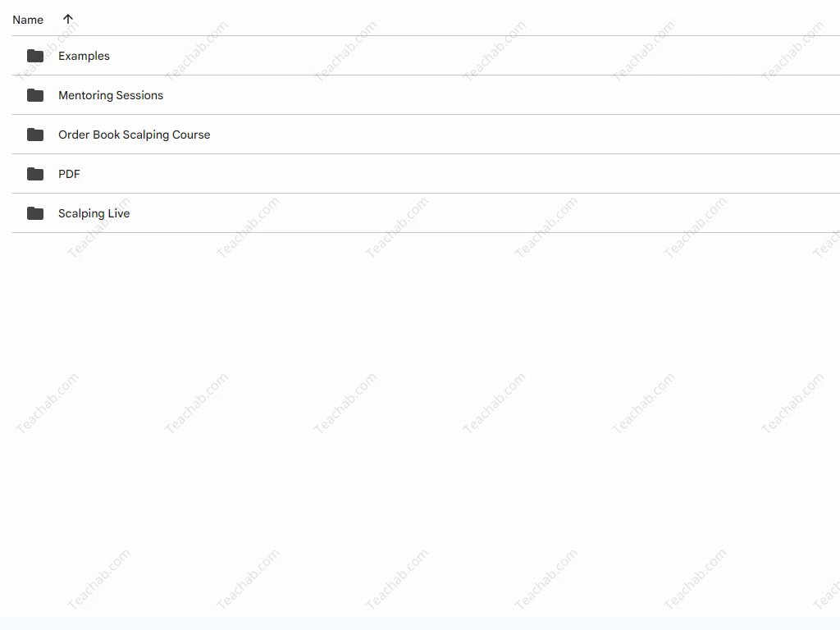
Task: Open the Order Book Scalping Course name
Action: point(135,135)
